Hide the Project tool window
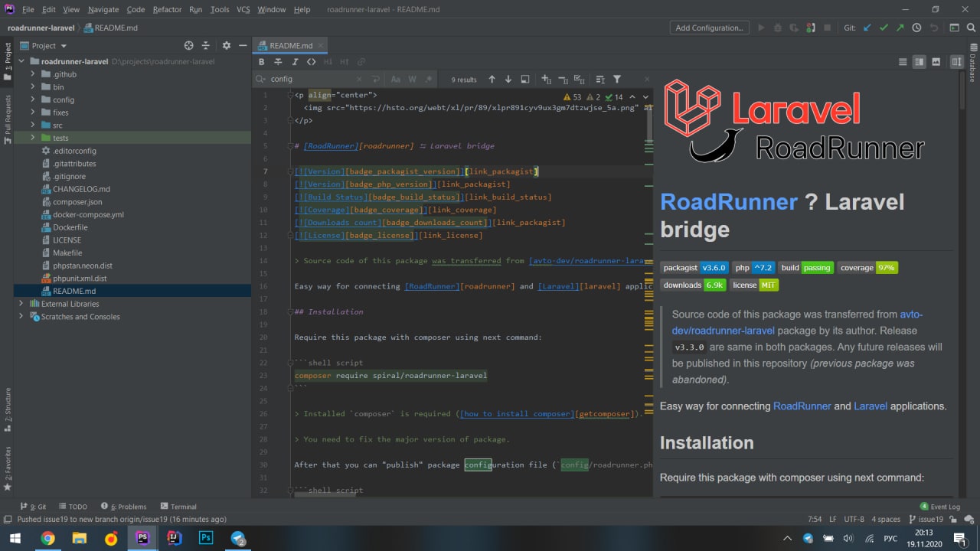This screenshot has height=551, width=980. click(x=243, y=46)
